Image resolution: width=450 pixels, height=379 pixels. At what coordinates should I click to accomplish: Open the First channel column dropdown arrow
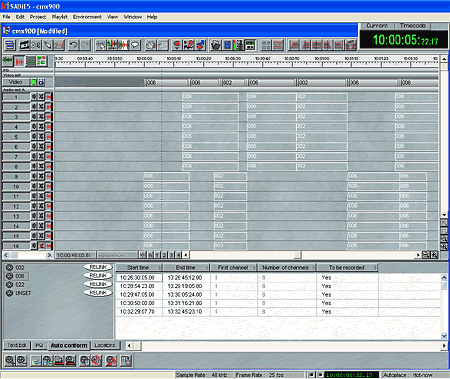click(x=255, y=268)
